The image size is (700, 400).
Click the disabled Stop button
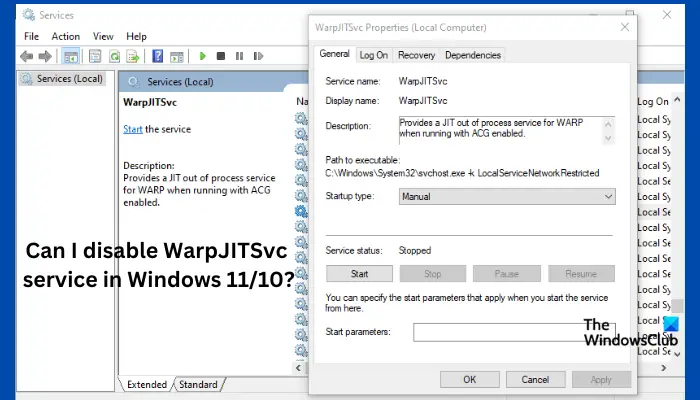point(433,274)
